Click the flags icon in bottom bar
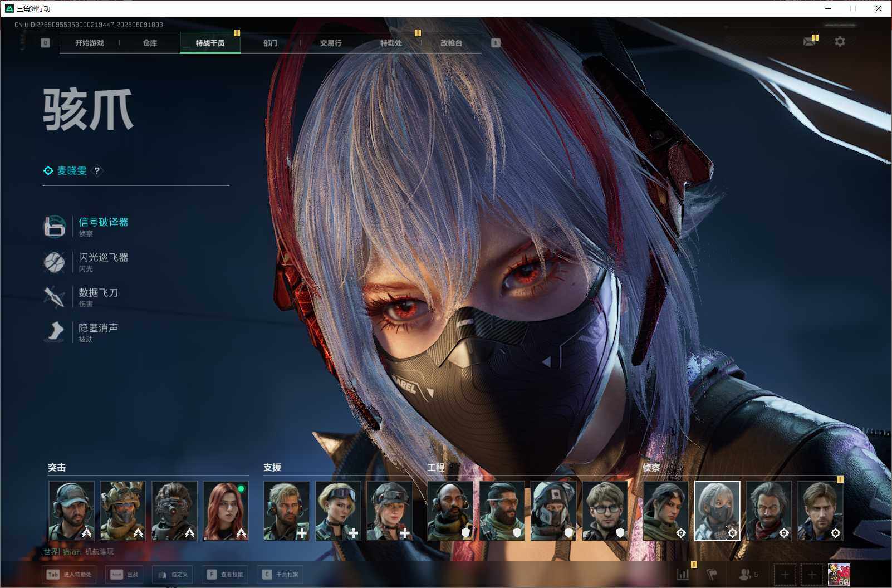The height and width of the screenshot is (588, 892). pos(712,574)
